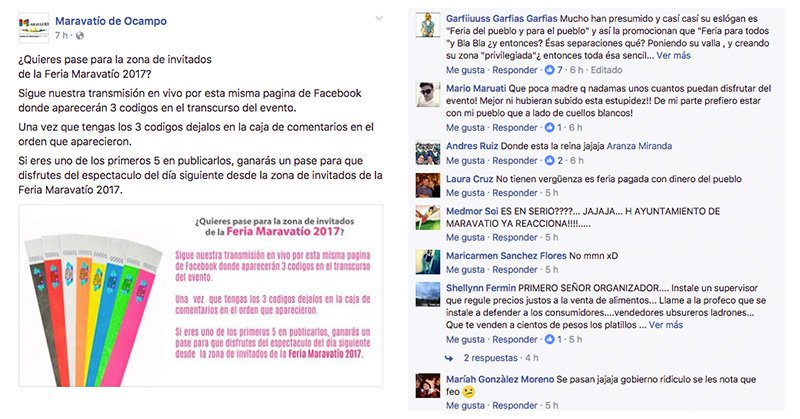Click the Maravatío de Ocampo page avatar
800x419 pixels.
34,28
